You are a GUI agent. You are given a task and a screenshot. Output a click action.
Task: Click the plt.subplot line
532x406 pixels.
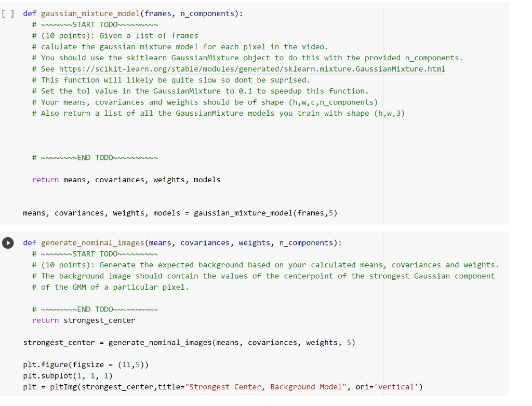point(68,375)
